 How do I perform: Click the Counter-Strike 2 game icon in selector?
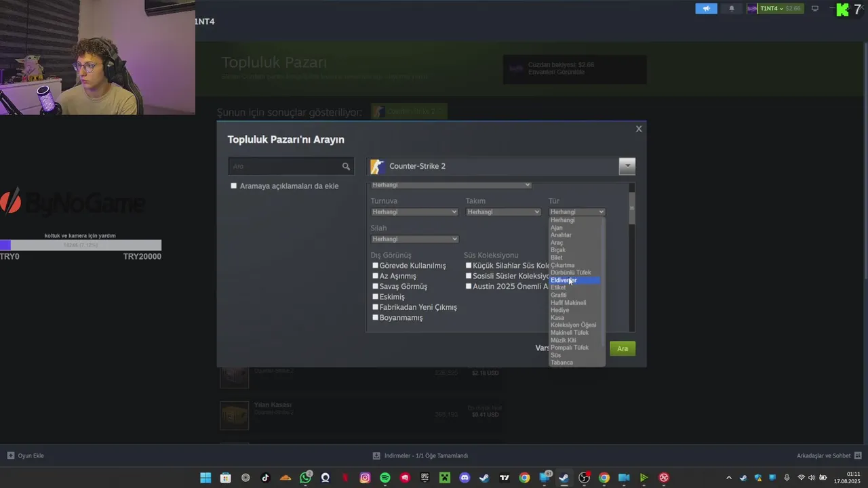point(378,166)
